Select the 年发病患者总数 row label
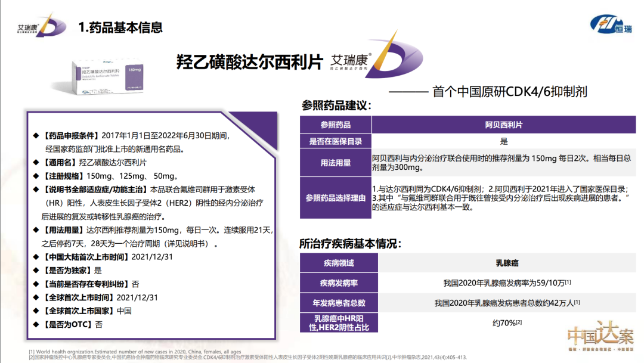Viewport: 644px width, 363px height. coord(339,303)
